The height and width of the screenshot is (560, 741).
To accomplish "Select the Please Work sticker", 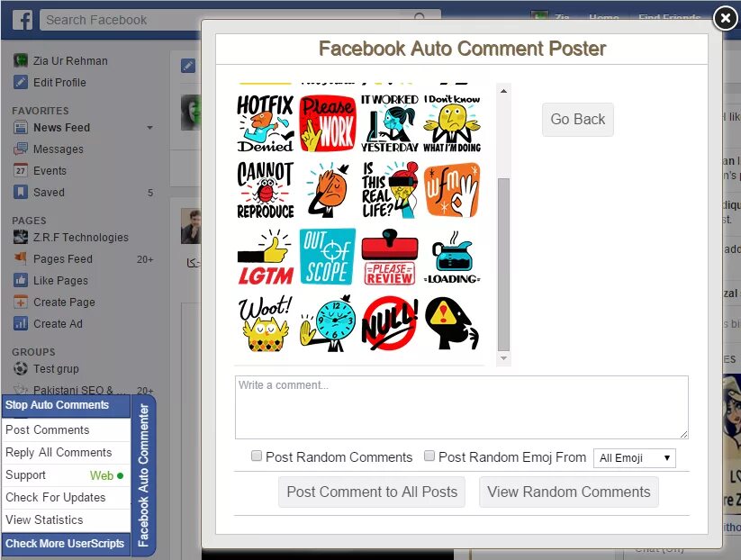I will coord(328,123).
